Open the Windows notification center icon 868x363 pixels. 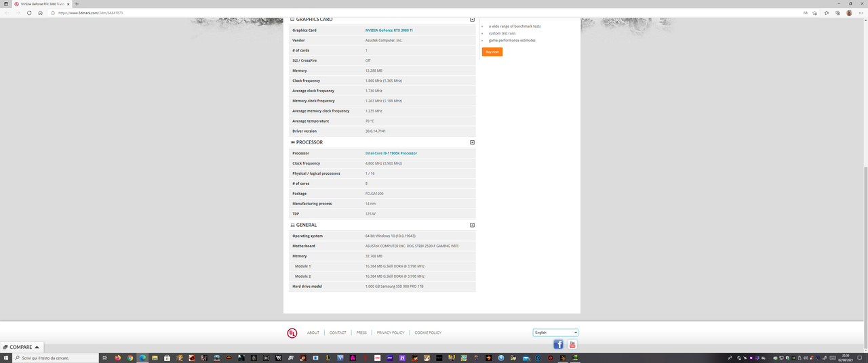pyautogui.click(x=860, y=358)
